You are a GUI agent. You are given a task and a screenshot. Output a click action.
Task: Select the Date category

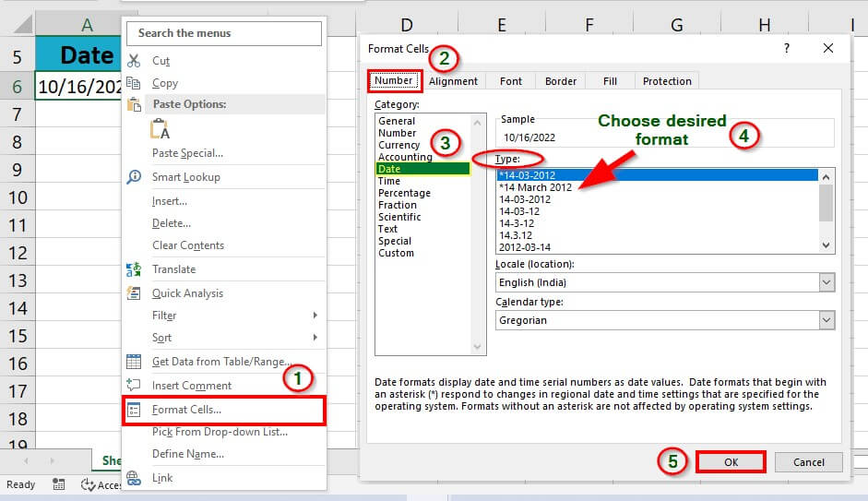(422, 169)
